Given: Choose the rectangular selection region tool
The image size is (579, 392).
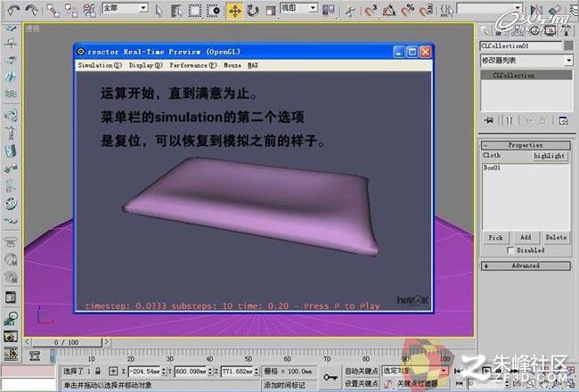Looking at the screenshot, I should [194, 11].
